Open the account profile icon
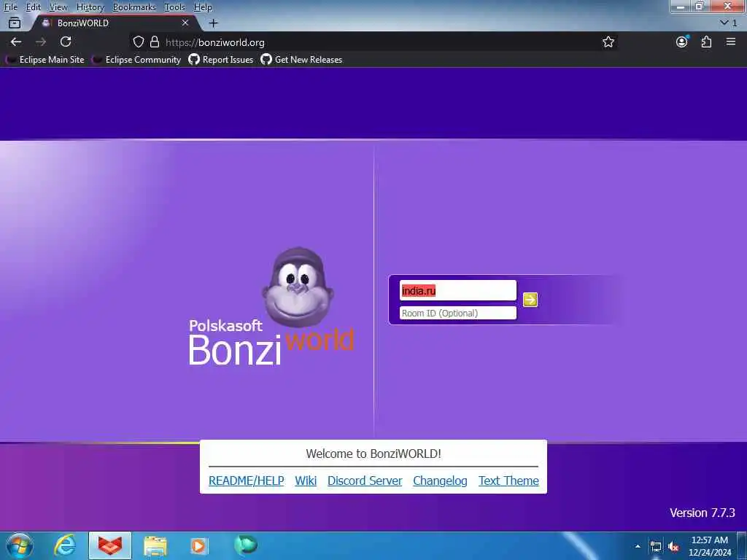Screen dimensions: 747x560 pyautogui.click(x=682, y=42)
